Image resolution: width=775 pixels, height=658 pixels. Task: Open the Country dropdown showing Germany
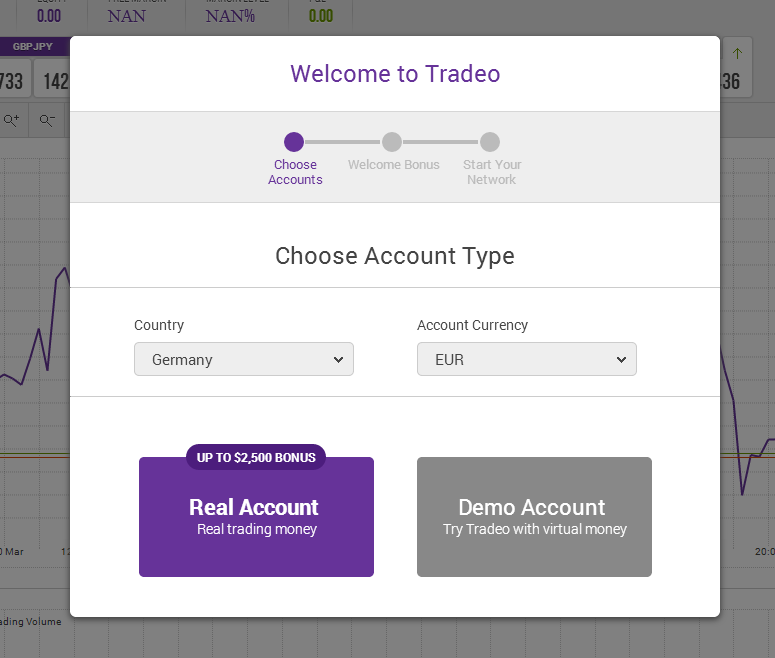click(244, 360)
